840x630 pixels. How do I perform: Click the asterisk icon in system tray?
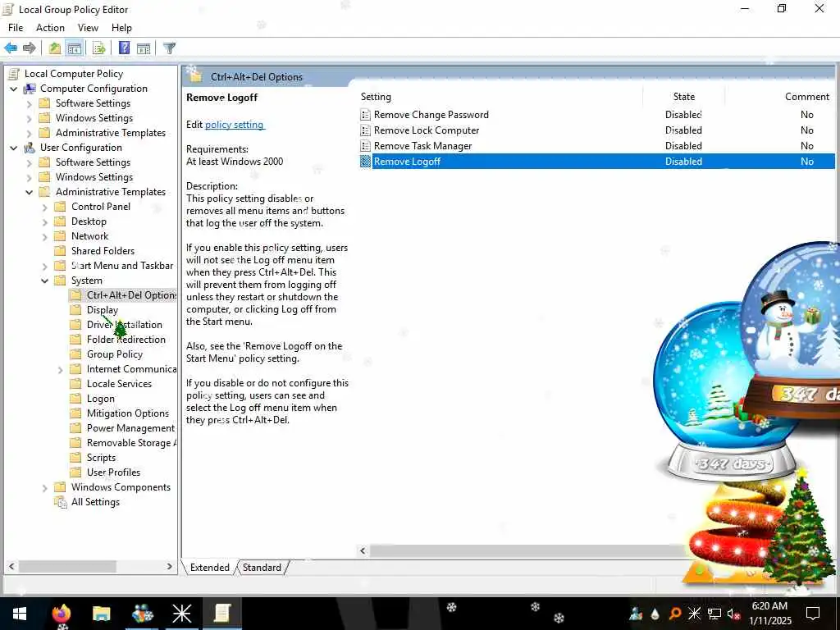(694, 614)
